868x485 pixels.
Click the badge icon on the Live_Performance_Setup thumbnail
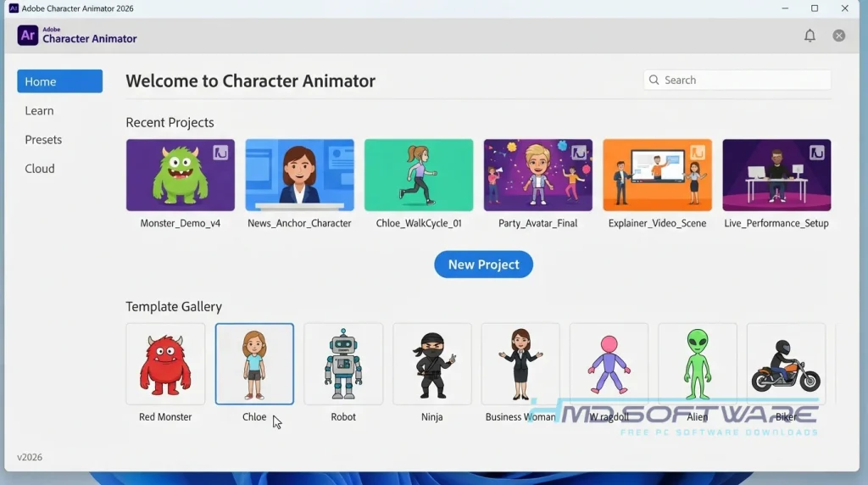pos(817,153)
